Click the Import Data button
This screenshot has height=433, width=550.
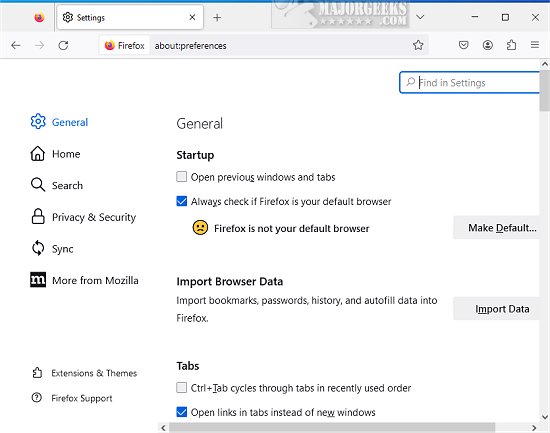(x=496, y=309)
